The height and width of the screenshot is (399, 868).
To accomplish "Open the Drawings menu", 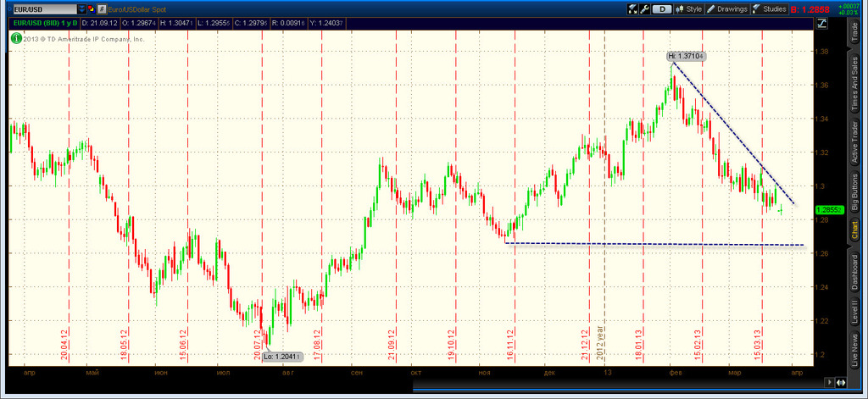I will 728,9.
